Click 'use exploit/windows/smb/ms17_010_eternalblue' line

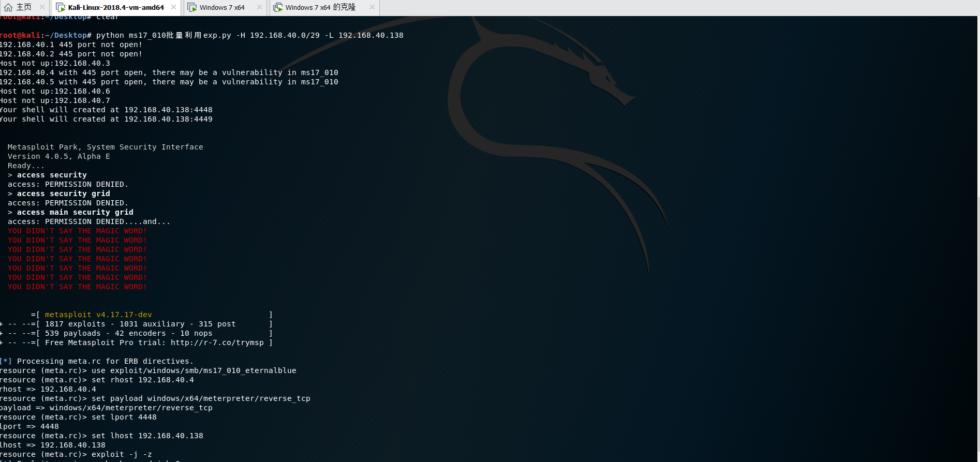pos(149,370)
